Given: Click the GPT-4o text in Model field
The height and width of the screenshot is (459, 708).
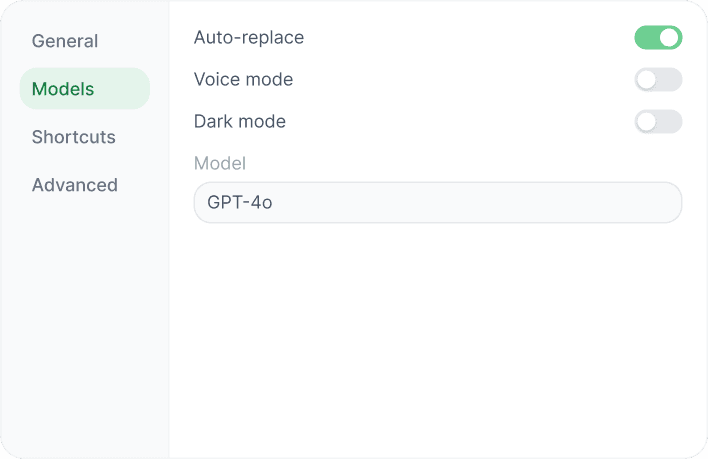Looking at the screenshot, I should tap(240, 202).
